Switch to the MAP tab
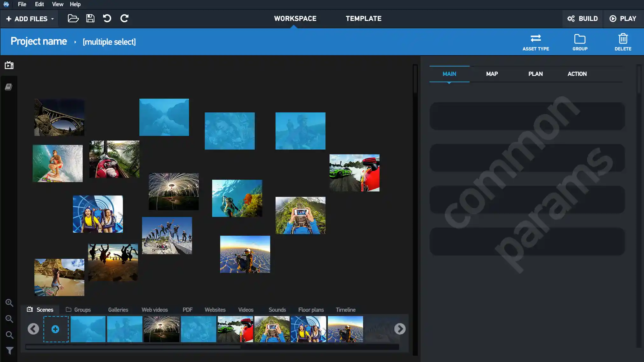 492,74
